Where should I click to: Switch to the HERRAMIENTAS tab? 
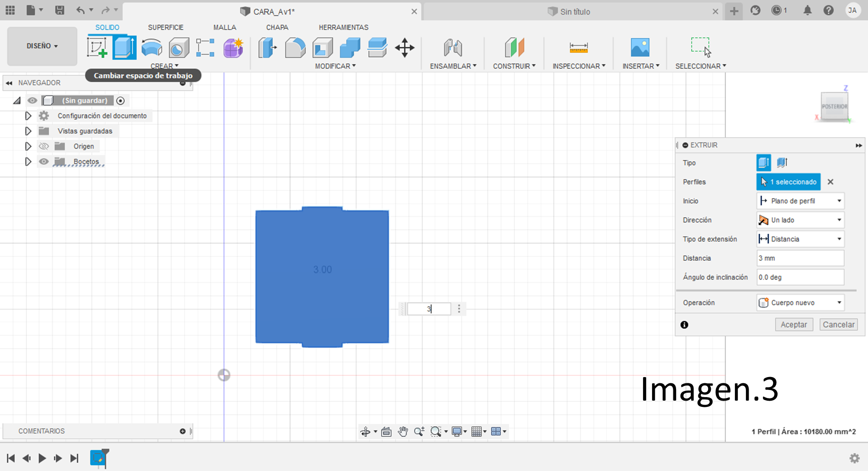(343, 27)
